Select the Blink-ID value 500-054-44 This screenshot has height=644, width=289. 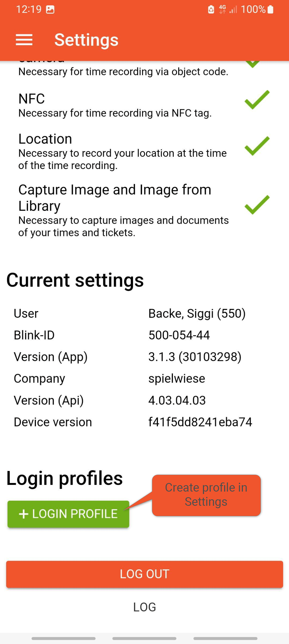click(x=179, y=335)
